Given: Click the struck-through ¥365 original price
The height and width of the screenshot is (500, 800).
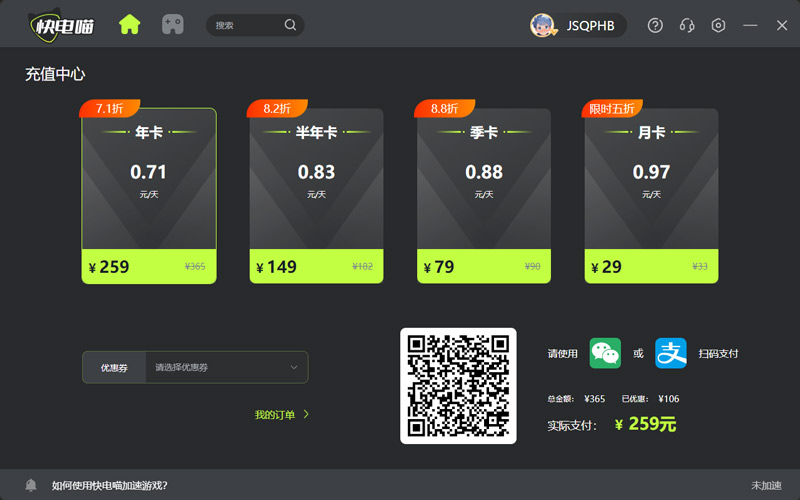Looking at the screenshot, I should (195, 266).
